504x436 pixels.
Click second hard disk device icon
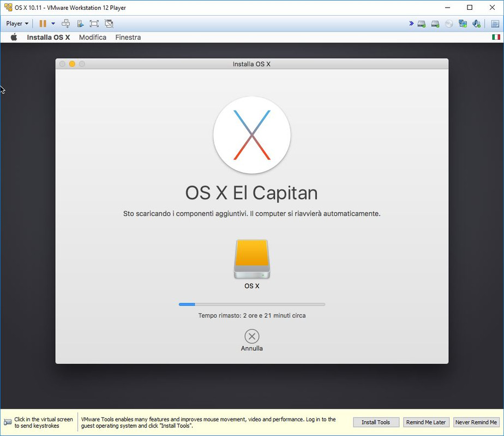435,24
